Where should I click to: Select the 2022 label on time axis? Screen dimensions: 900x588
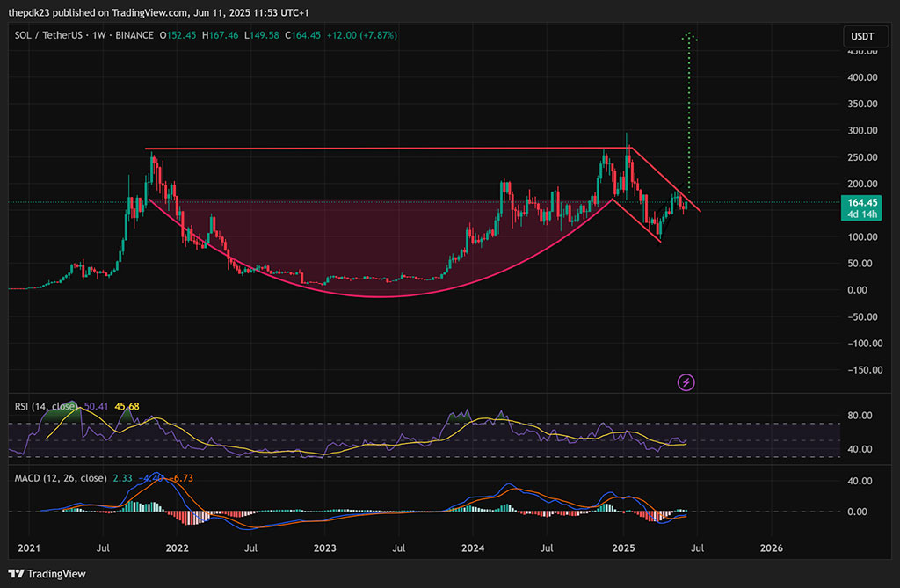(177, 548)
